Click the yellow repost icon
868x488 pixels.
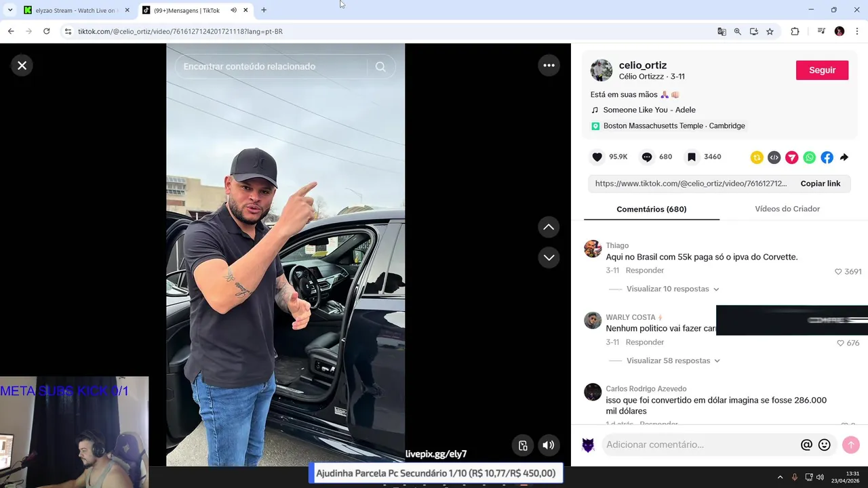(x=757, y=157)
